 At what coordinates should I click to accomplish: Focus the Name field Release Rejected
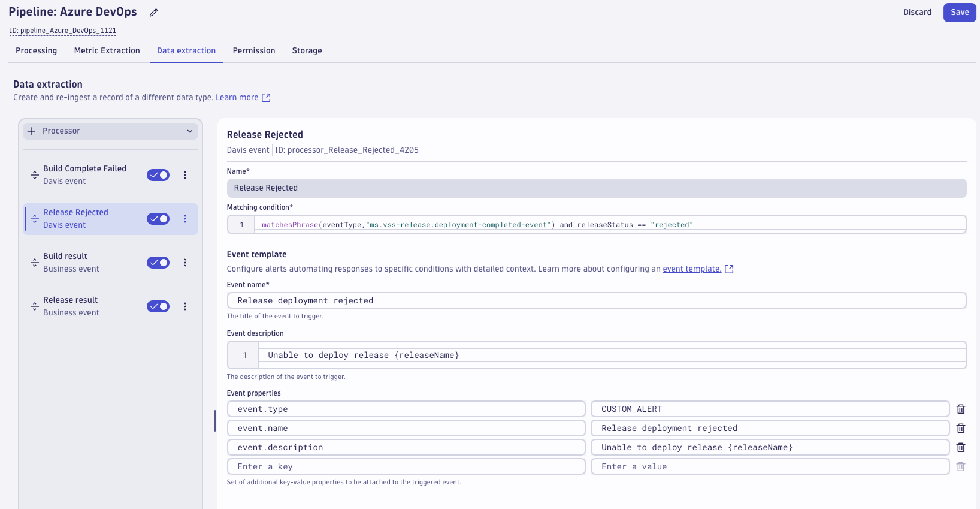click(597, 188)
